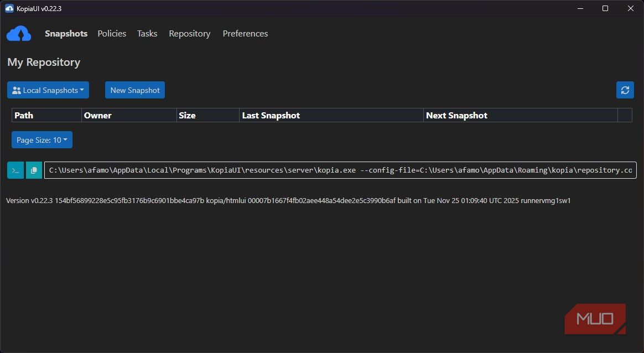Click the terminal command-line icon button
The image size is (644, 353).
15,170
